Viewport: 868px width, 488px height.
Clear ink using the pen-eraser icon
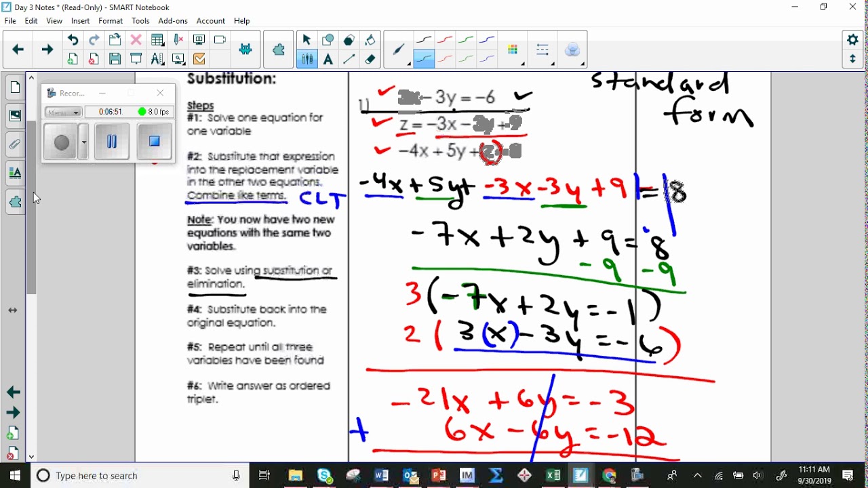[x=178, y=40]
